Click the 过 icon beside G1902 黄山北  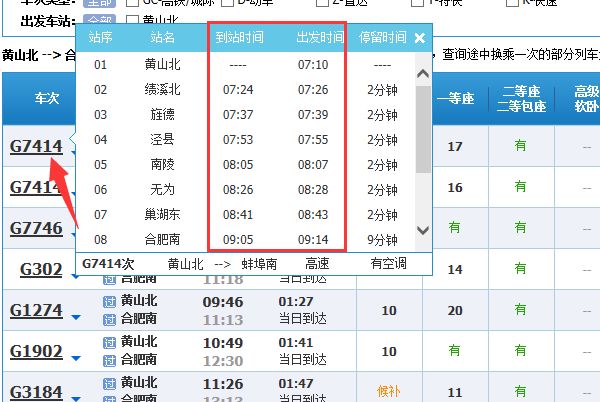(x=109, y=343)
